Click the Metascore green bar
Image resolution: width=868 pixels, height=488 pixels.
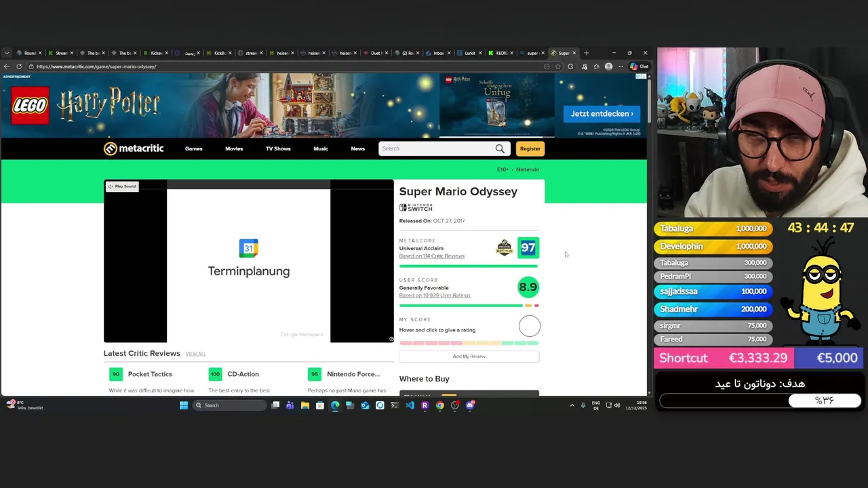click(x=469, y=266)
